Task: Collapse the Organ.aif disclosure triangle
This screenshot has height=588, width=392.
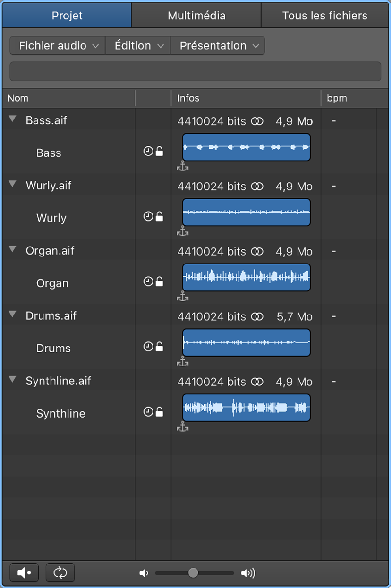Action: tap(12, 249)
